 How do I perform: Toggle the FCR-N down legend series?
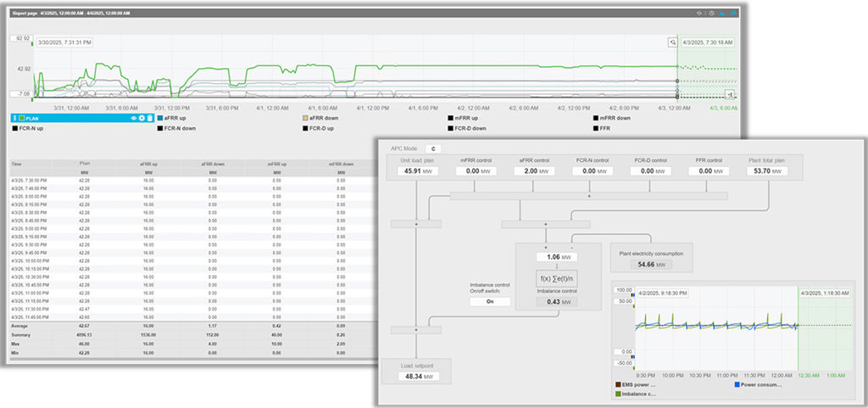pyautogui.click(x=181, y=129)
